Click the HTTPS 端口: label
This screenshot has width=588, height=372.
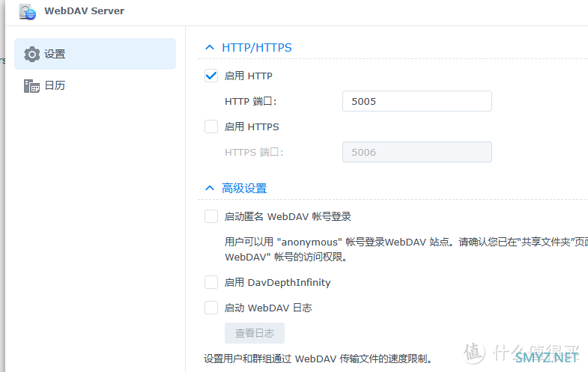pyautogui.click(x=254, y=152)
